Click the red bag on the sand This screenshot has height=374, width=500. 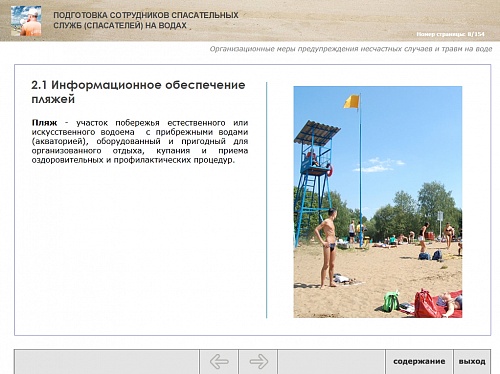point(425,303)
